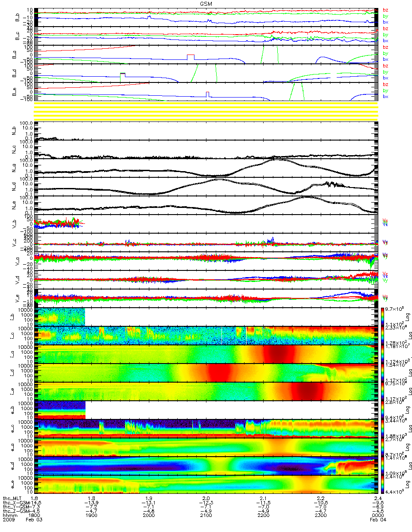
Task: Click the red peak in i_d spectrogram
Action: tap(218, 372)
